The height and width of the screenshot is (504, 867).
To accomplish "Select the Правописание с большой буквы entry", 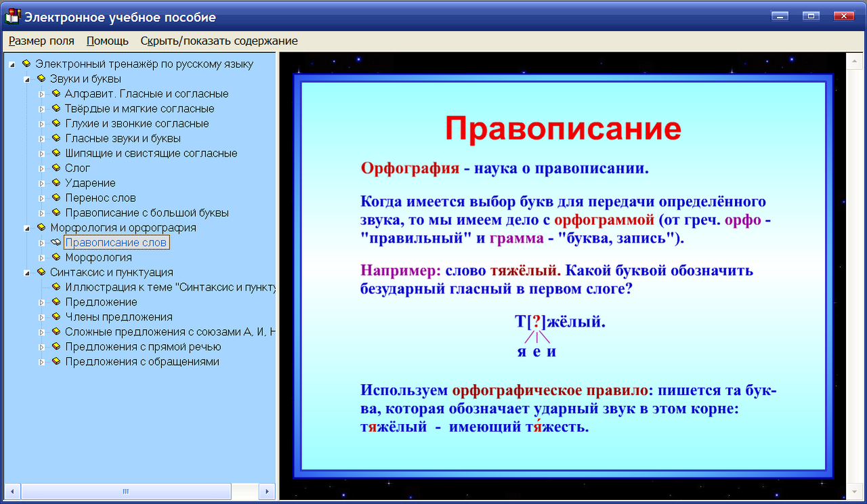I will [146, 212].
